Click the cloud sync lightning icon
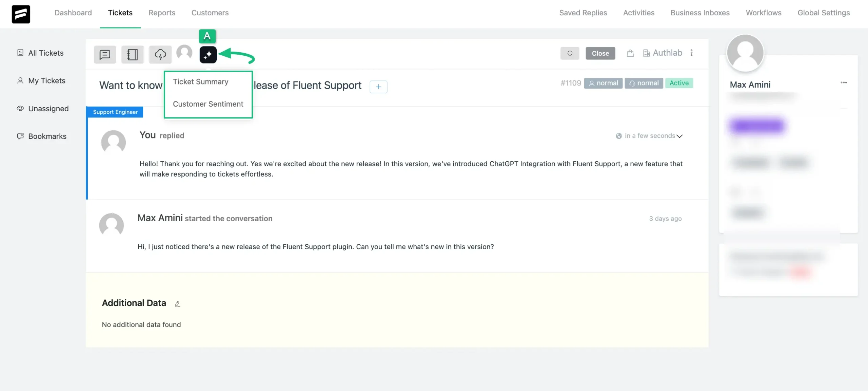 click(160, 54)
